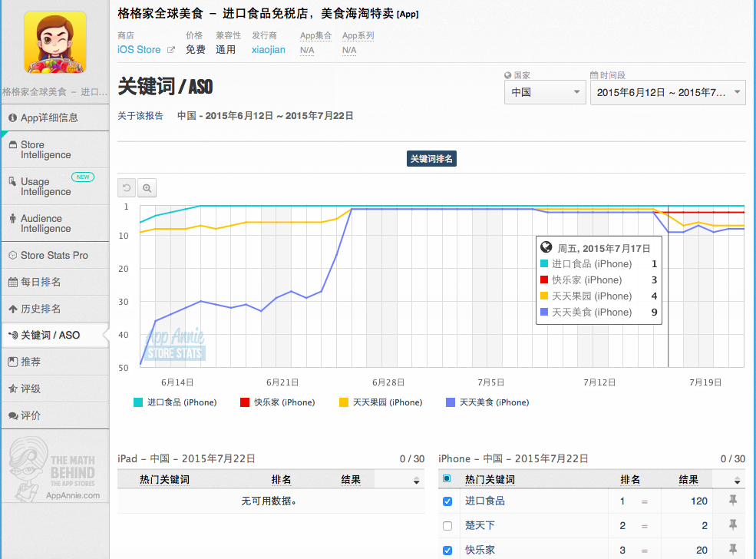Sort iPad table by 热门关键词
The width and height of the screenshot is (756, 559).
(164, 479)
